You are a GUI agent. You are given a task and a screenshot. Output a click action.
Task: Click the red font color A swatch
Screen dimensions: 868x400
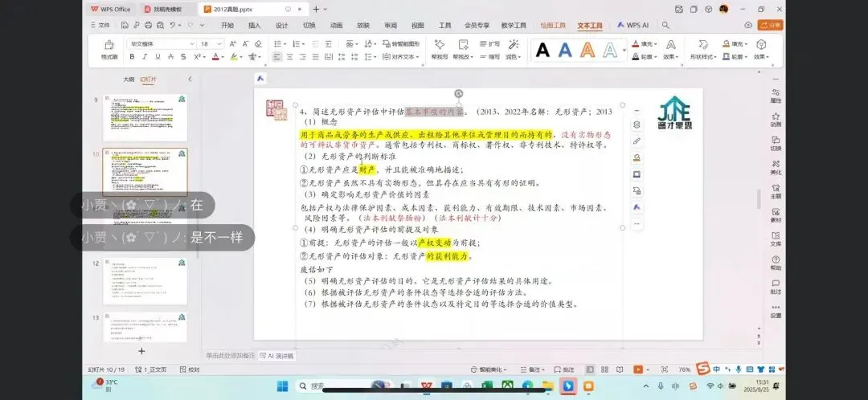[x=215, y=56]
